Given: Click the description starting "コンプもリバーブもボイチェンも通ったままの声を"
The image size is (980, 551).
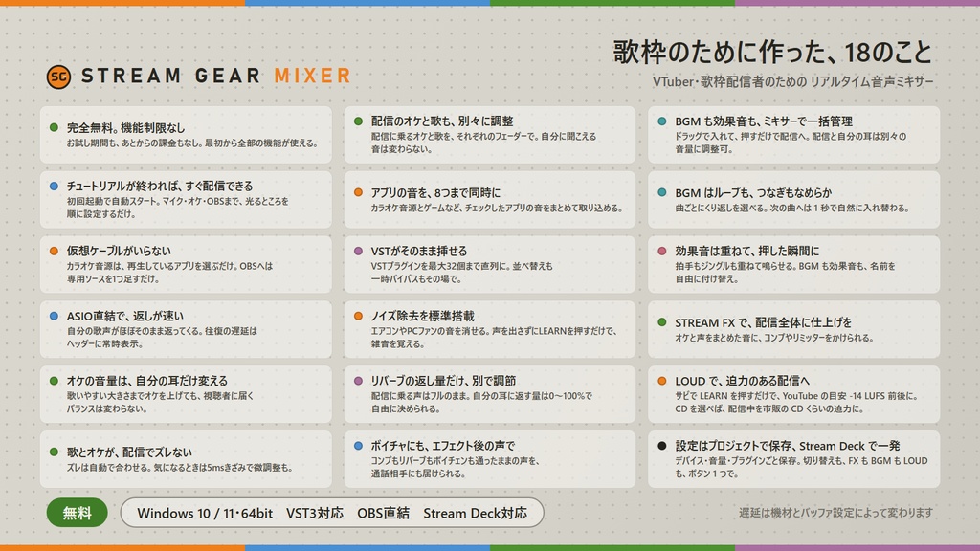Looking at the screenshot, I should click(456, 467).
